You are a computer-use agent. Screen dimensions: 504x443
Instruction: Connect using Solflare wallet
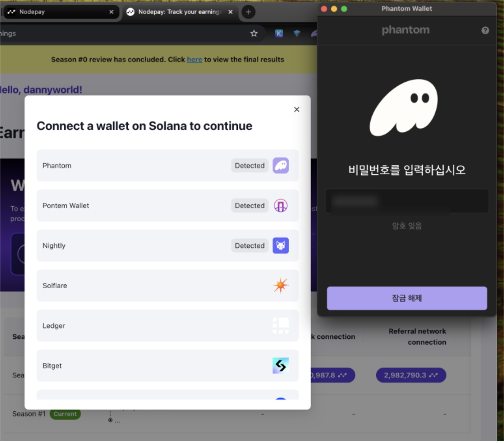click(167, 285)
